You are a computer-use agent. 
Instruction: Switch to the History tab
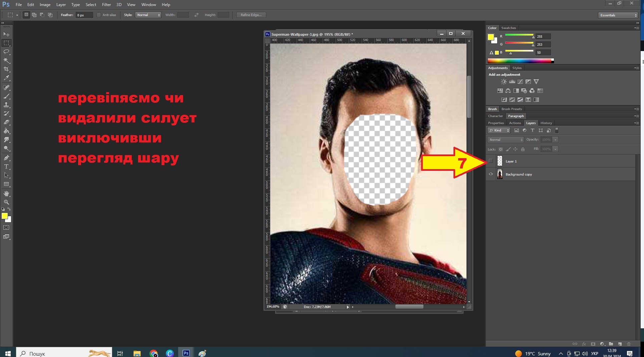pos(546,123)
